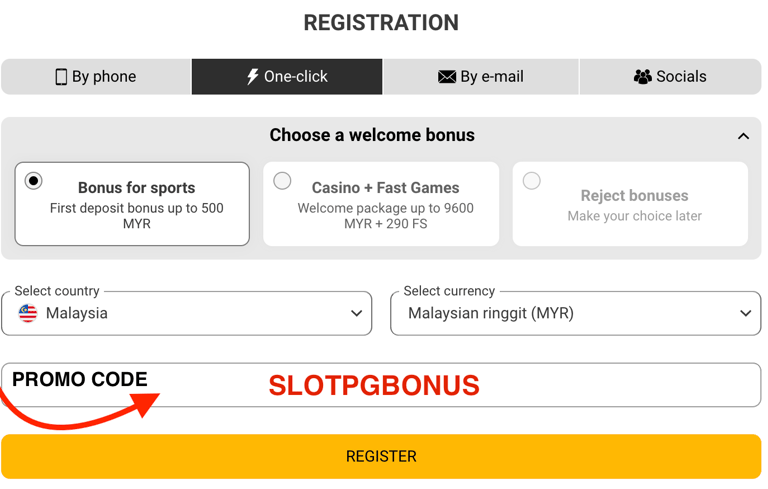Viewport: 768px width, 489px height.
Task: Click the phone icon in By phone tab
Action: [61, 77]
